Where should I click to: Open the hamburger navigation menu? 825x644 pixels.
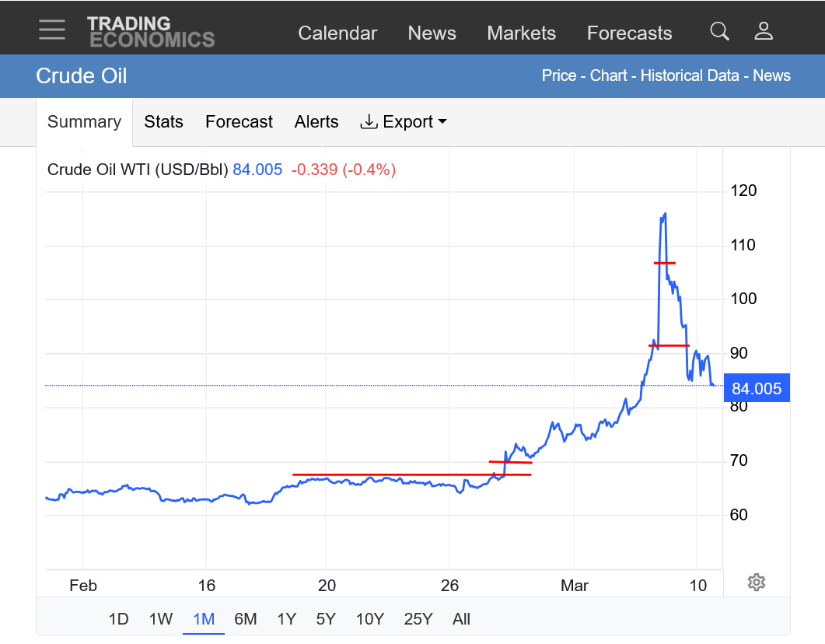52,30
